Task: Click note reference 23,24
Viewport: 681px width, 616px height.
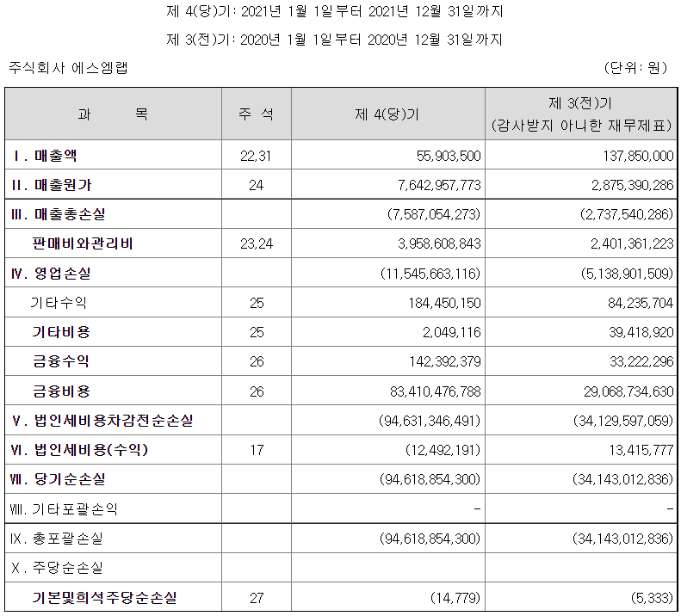Action: tap(257, 243)
